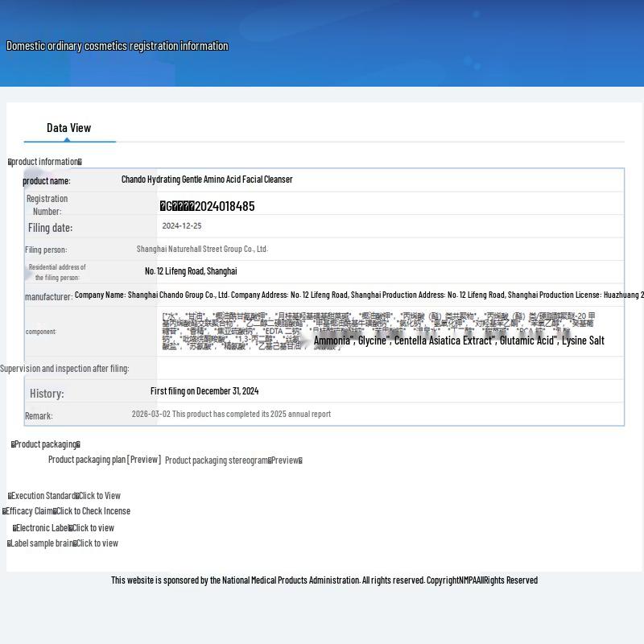Select the Data View tab
This screenshot has width=644, height=644.
coord(69,128)
